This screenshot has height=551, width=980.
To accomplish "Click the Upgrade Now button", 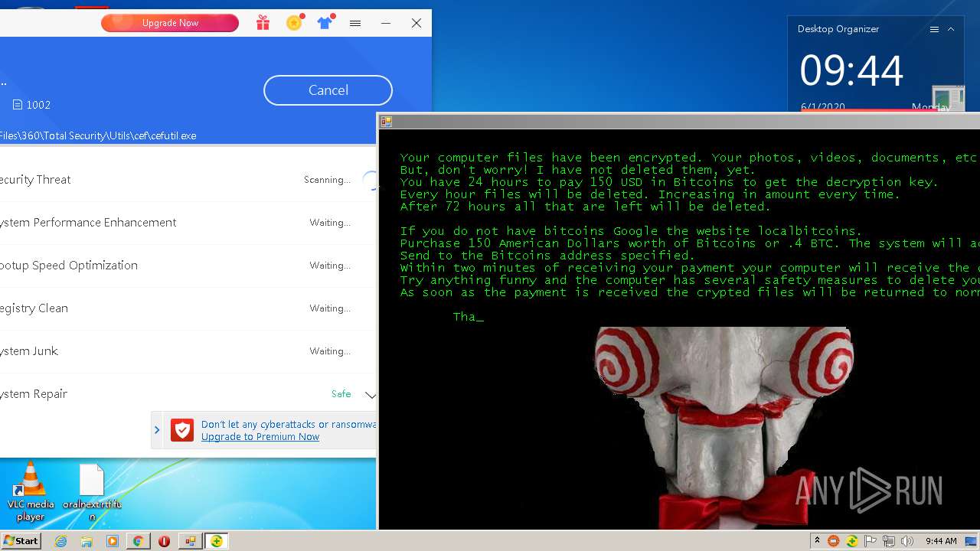I will (170, 23).
